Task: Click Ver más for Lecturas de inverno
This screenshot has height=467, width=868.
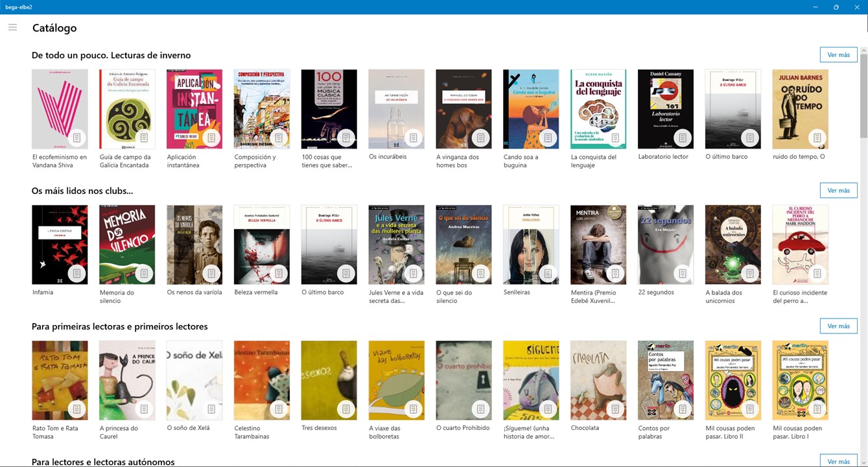Action: 838,54
